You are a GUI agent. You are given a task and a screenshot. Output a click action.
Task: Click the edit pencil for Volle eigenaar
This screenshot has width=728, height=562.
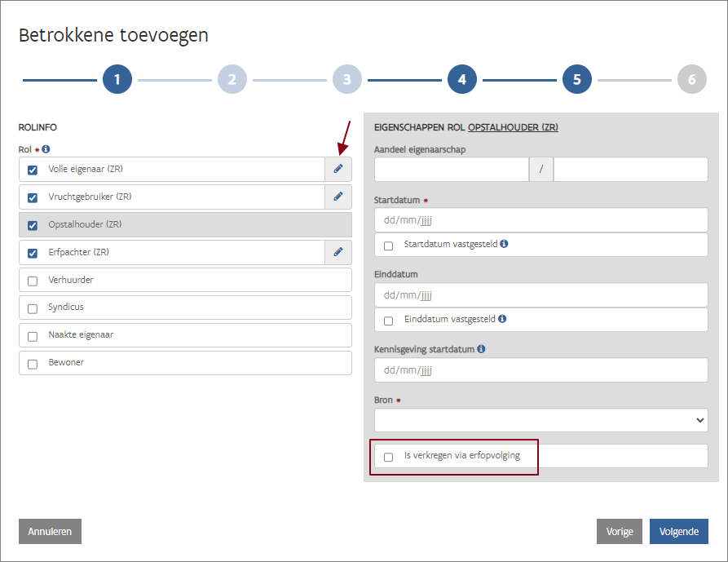coord(338,169)
